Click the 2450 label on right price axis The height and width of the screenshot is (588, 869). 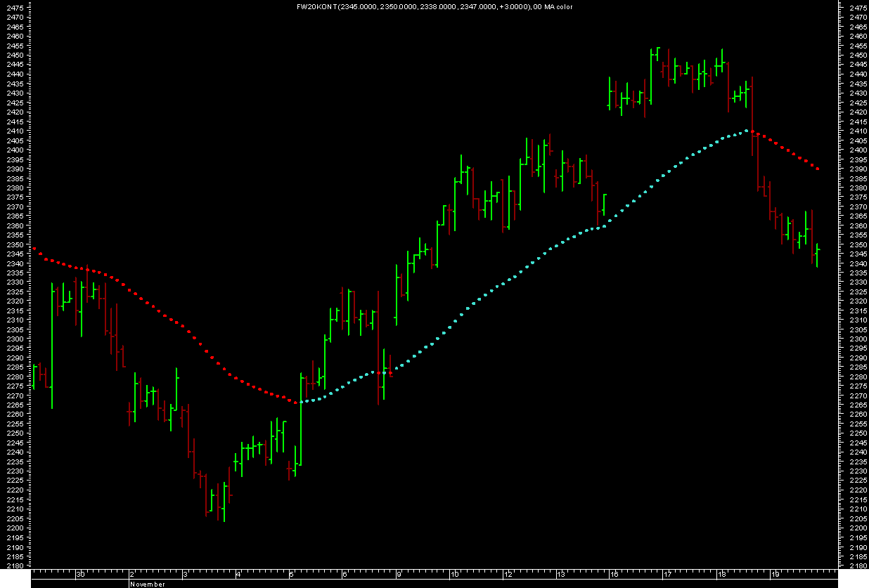pos(857,55)
